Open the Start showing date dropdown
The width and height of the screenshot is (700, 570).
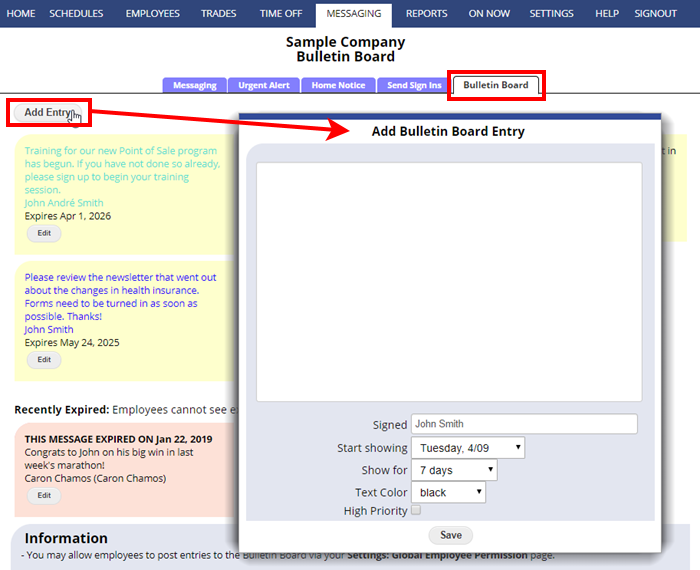pyautogui.click(x=467, y=448)
